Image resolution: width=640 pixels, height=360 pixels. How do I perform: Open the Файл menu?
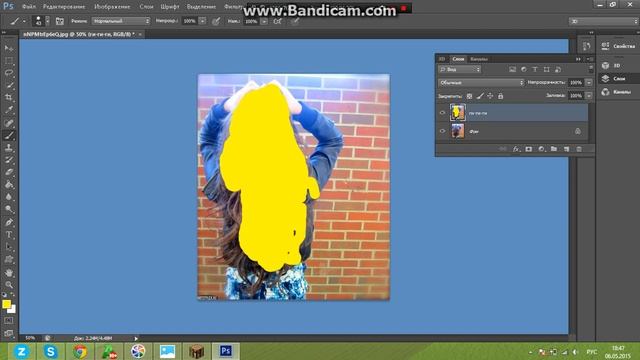click(29, 7)
